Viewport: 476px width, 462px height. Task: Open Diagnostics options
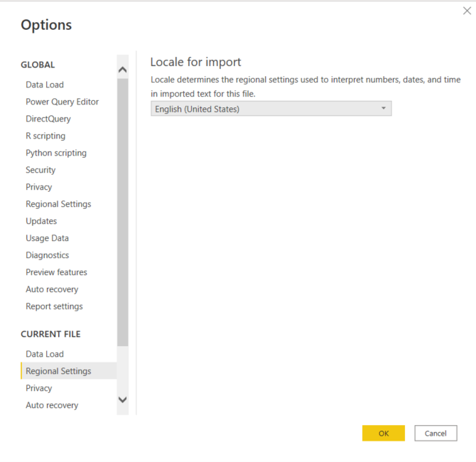coord(48,255)
